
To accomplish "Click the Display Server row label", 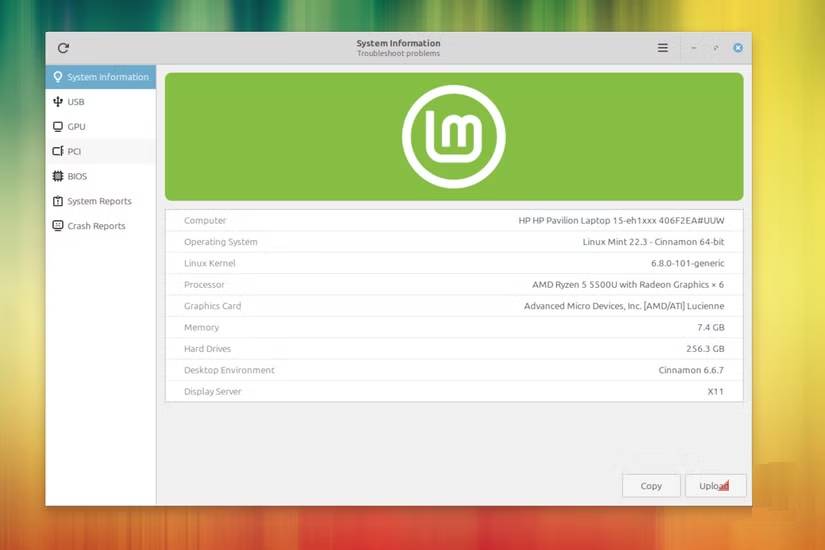I will tap(213, 392).
